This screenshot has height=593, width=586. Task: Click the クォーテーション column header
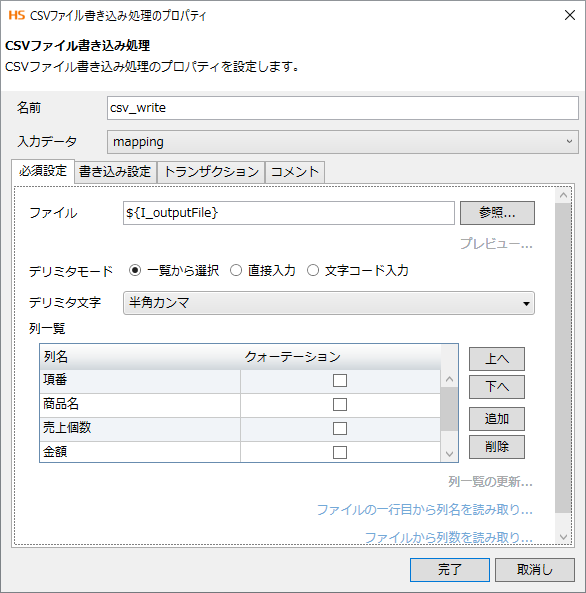point(340,357)
